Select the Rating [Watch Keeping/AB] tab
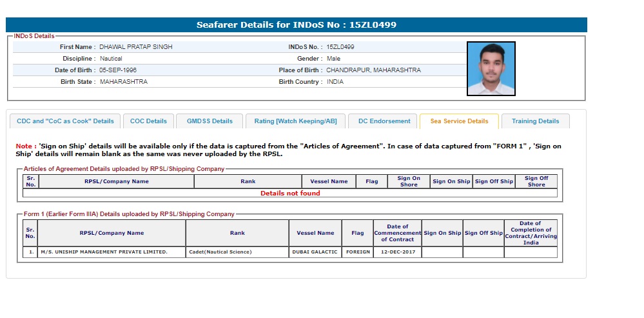The image size is (644, 318). click(295, 121)
